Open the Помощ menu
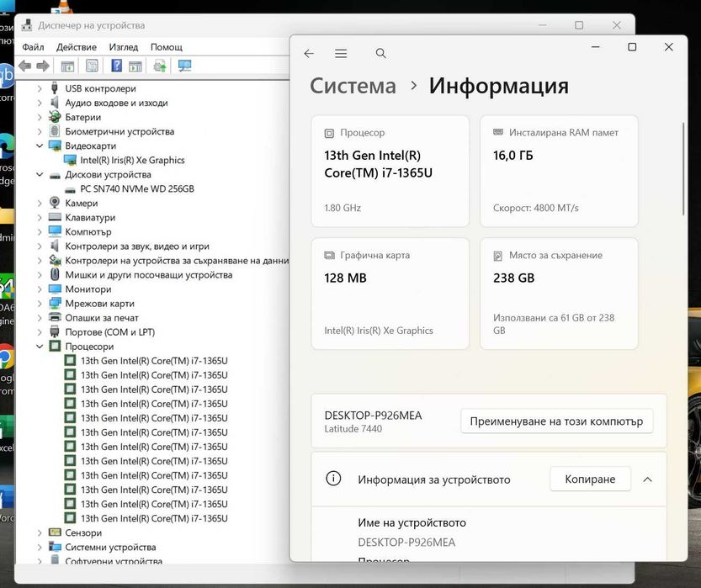The height and width of the screenshot is (588, 701). (167, 47)
